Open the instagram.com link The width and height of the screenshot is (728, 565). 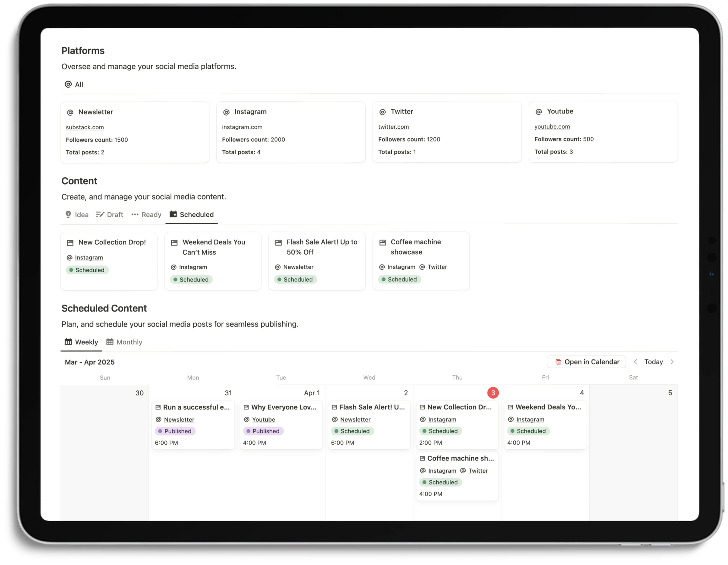click(x=242, y=127)
